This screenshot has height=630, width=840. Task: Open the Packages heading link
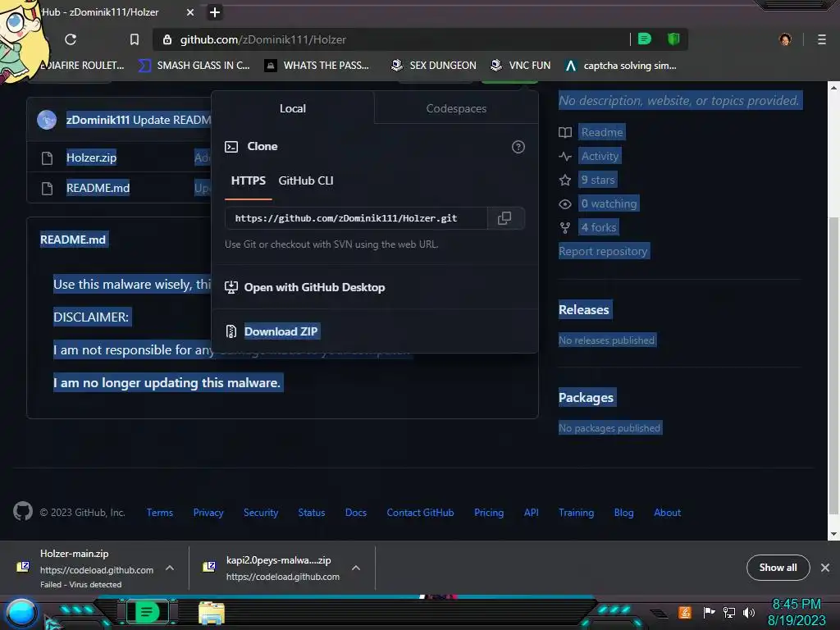586,398
